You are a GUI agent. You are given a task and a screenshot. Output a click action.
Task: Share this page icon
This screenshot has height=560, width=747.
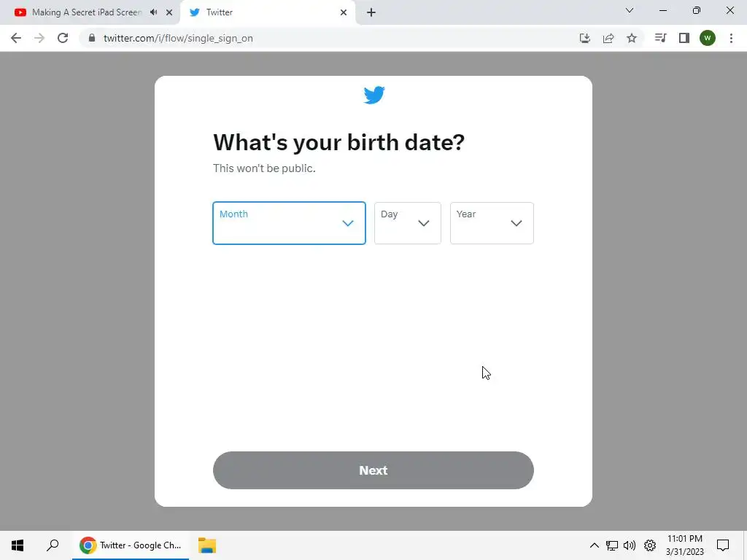tap(608, 38)
